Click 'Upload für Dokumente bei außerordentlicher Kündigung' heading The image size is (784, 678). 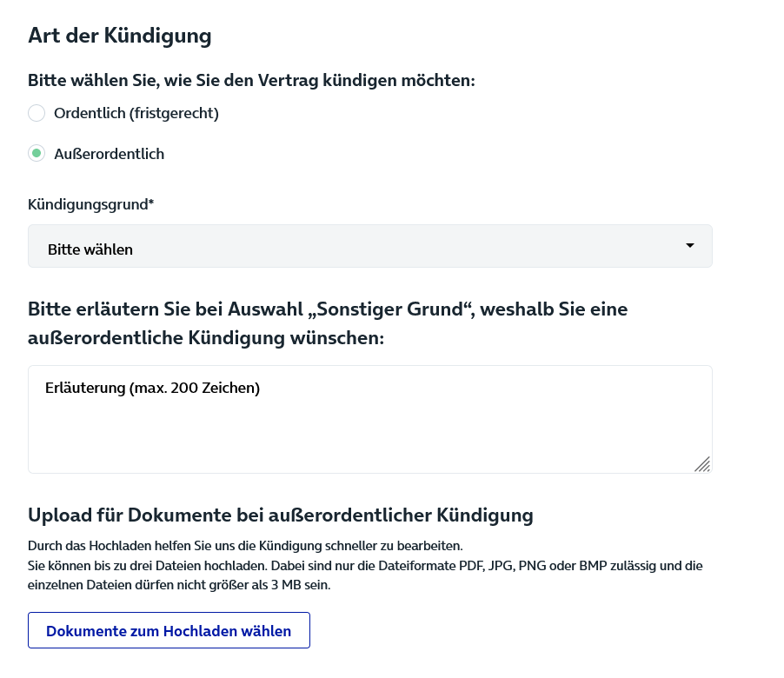[x=281, y=515]
